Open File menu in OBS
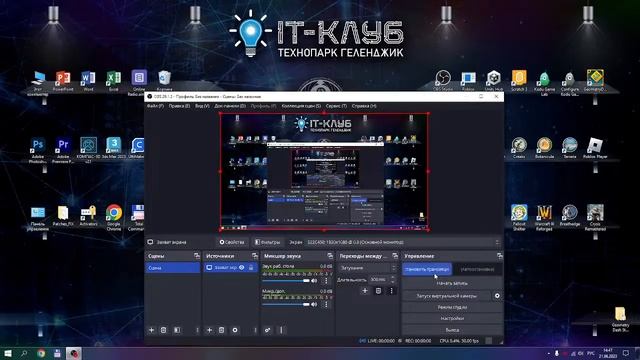The height and width of the screenshot is (360, 640). click(155, 106)
